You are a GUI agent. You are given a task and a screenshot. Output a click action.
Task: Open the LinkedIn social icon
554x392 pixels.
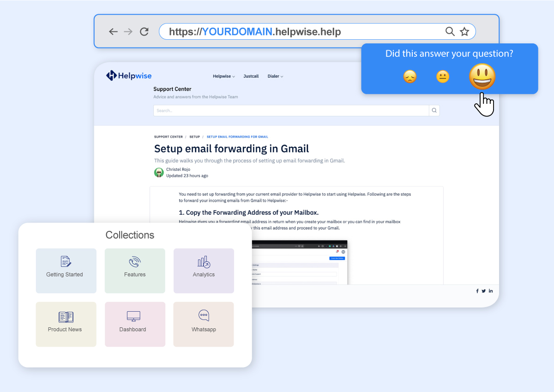tap(491, 291)
